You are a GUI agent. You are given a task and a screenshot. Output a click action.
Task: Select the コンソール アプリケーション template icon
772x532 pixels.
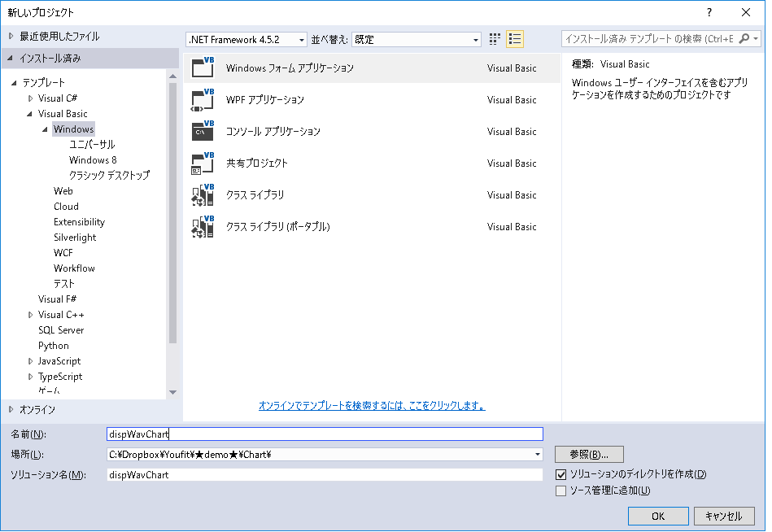coord(203,131)
